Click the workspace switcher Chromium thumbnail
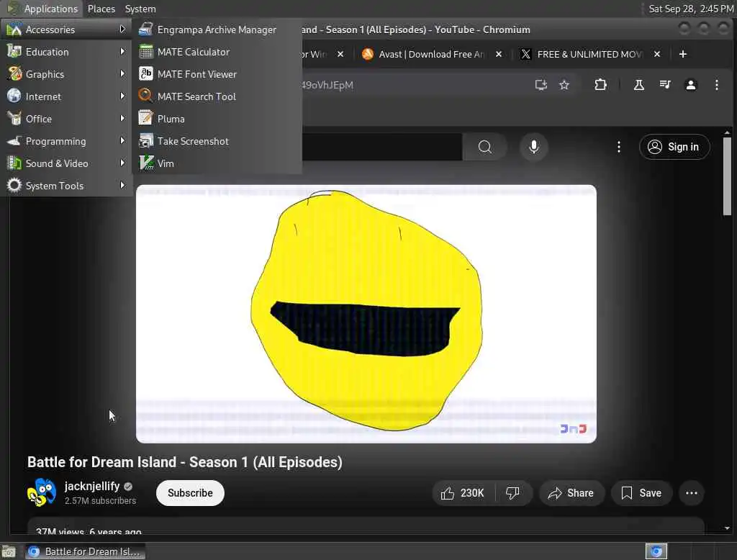Viewport: 737px width, 560px height. [656, 551]
